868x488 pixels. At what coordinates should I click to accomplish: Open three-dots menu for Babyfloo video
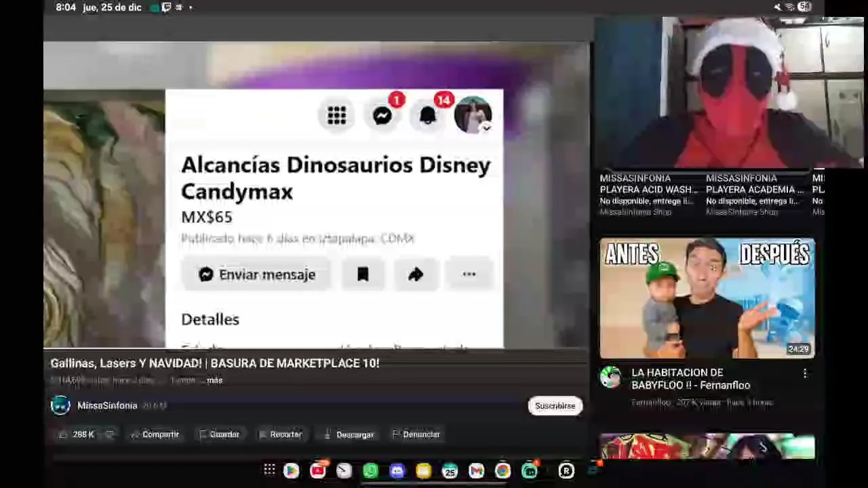805,373
